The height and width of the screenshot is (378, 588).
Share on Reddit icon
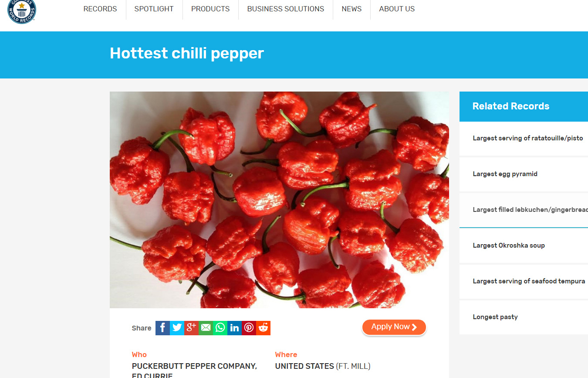coord(263,328)
